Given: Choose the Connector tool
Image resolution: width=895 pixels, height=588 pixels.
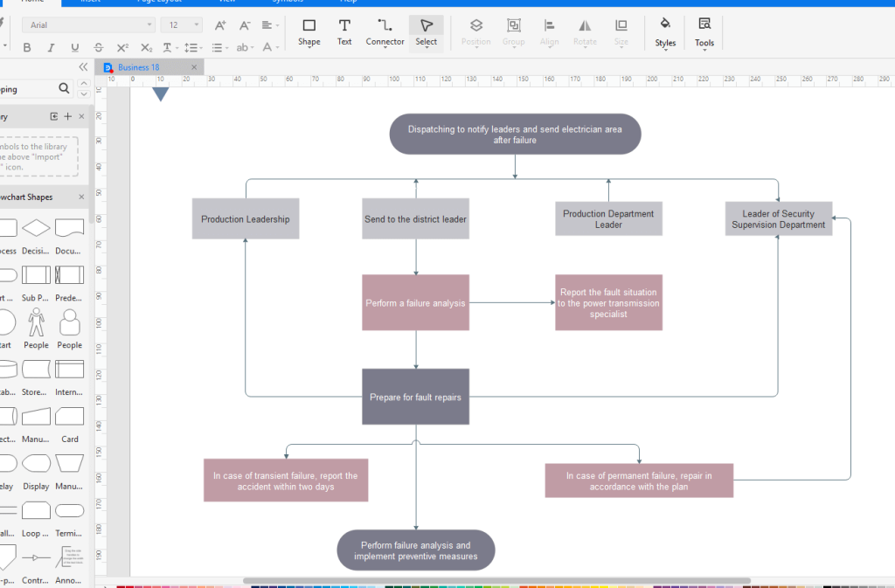Looking at the screenshot, I should 385,31.
